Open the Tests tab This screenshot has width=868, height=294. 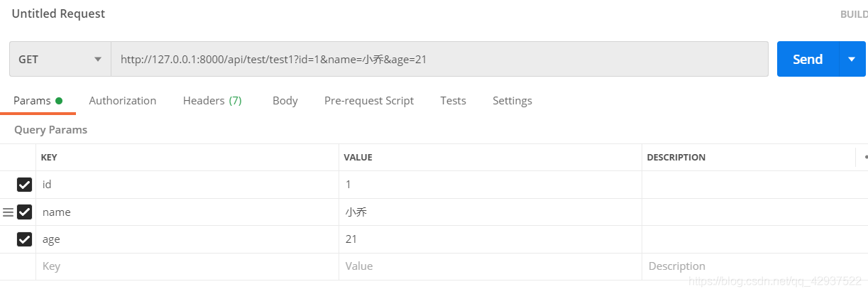pyautogui.click(x=453, y=101)
